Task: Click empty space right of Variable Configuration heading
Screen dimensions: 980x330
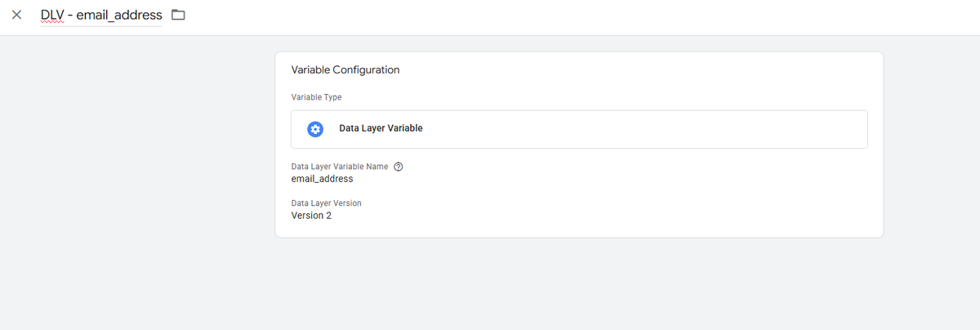Action: [x=637, y=70]
